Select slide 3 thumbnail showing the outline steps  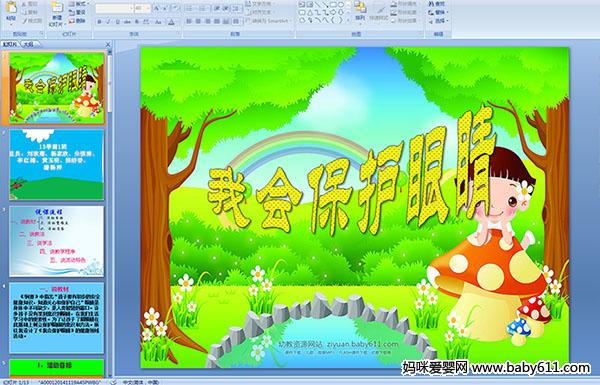(57, 241)
